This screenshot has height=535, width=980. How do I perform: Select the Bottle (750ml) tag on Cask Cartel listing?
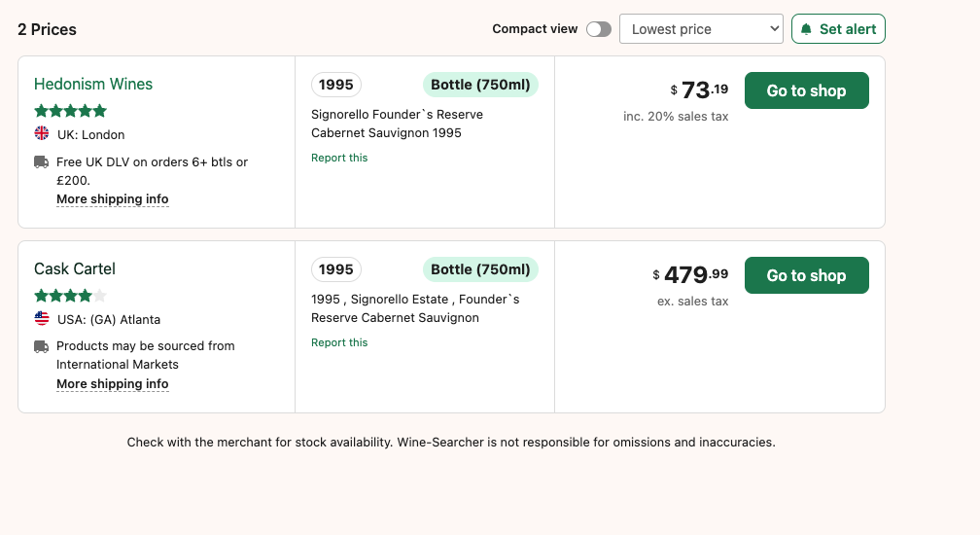click(480, 269)
